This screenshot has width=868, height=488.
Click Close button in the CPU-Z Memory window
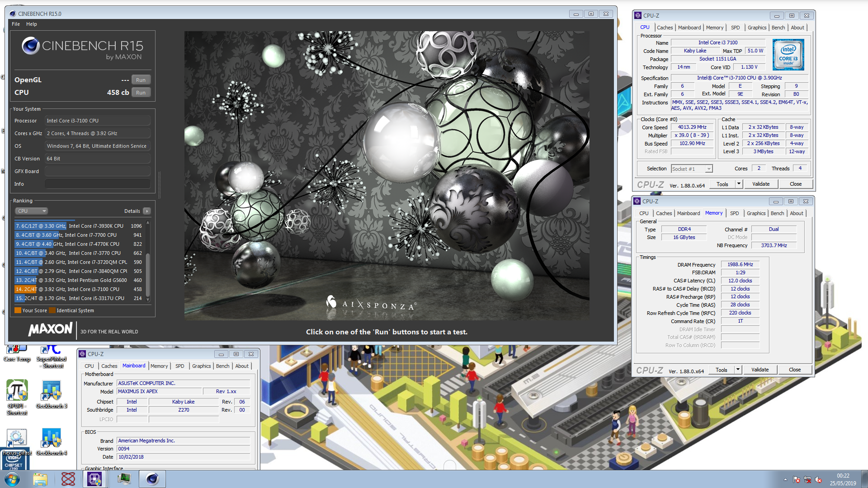[x=795, y=370]
